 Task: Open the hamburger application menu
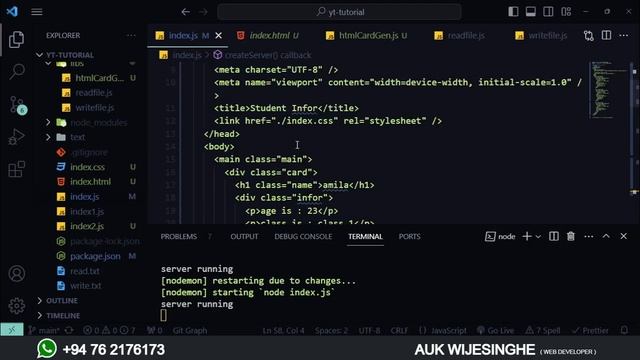pyautogui.click(x=37, y=12)
